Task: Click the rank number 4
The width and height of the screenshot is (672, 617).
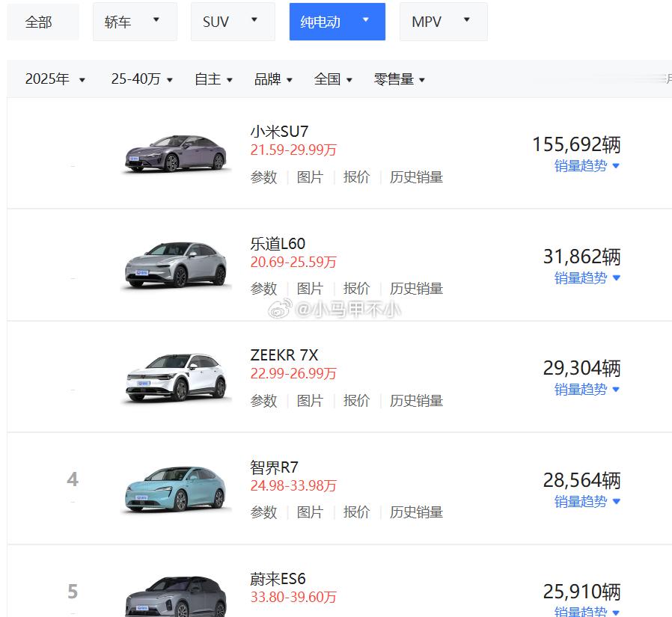Action: 73,479
